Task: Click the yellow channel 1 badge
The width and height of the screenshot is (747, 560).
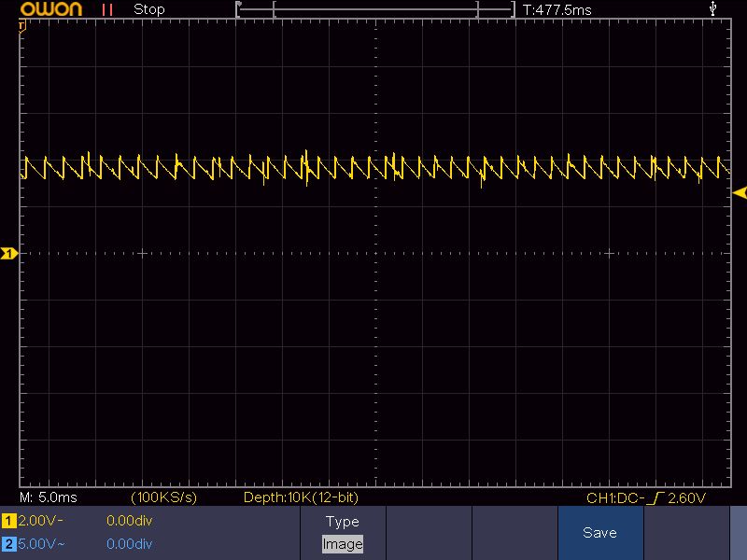Action: 8,522
